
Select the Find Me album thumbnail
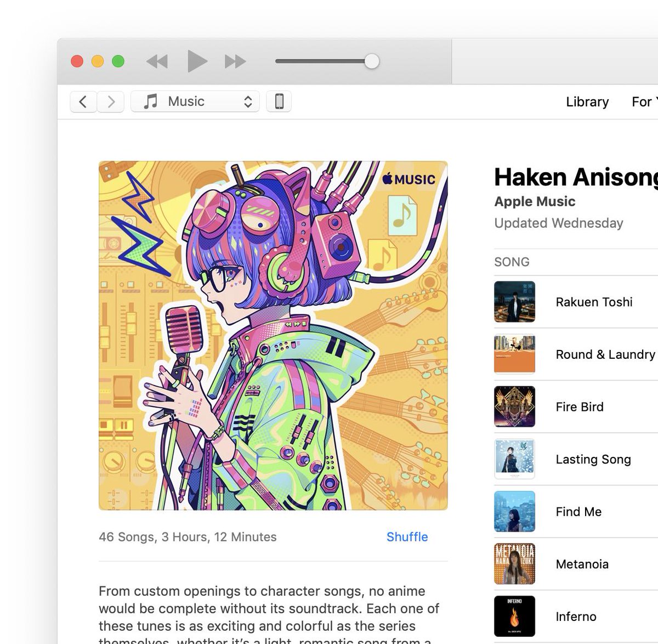coord(514,511)
